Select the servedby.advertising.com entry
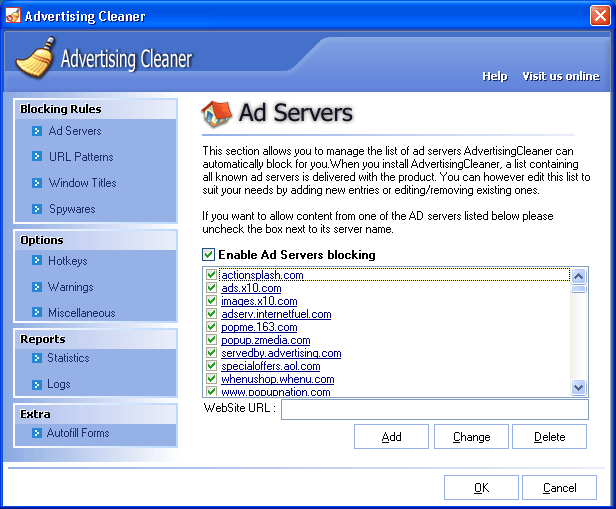Viewport: 616px width, 509px height. pos(281,353)
